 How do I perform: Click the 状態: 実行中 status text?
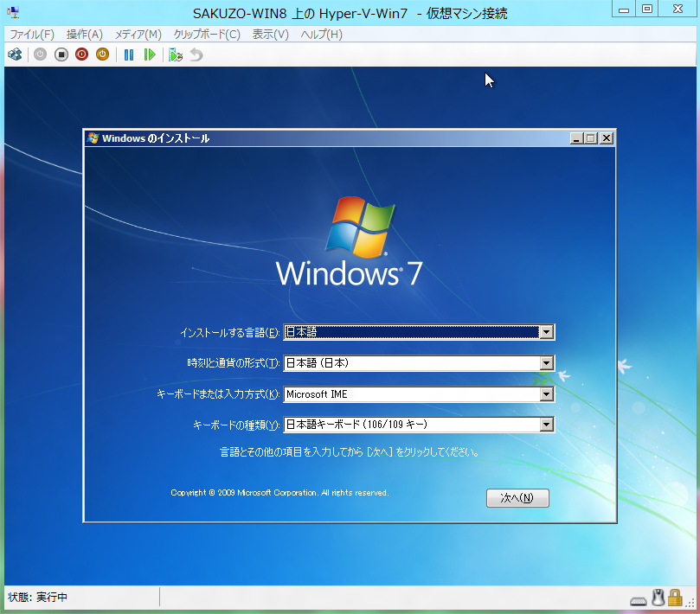click(x=37, y=597)
